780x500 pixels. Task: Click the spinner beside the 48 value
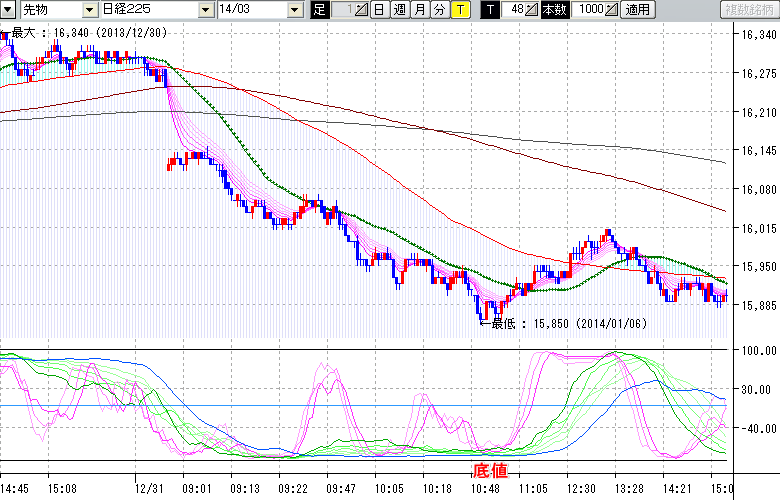(532, 10)
